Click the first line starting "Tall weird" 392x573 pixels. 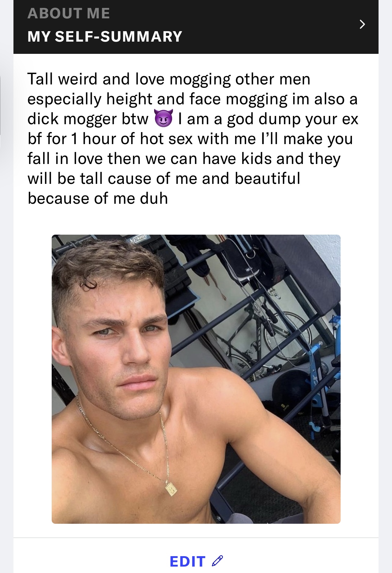coord(168,79)
